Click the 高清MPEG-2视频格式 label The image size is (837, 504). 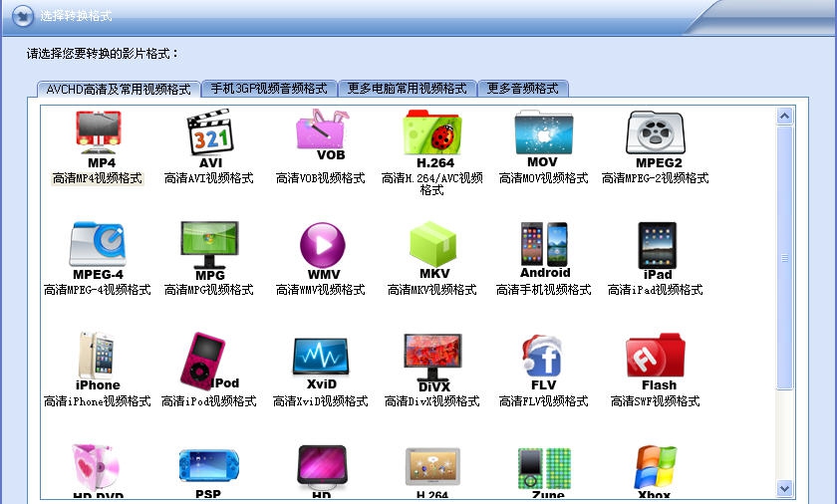656,178
